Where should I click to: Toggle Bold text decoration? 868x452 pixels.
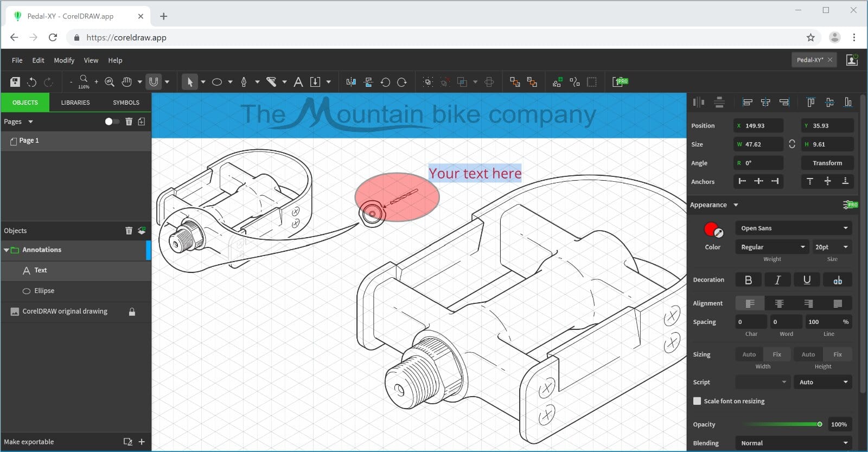748,280
